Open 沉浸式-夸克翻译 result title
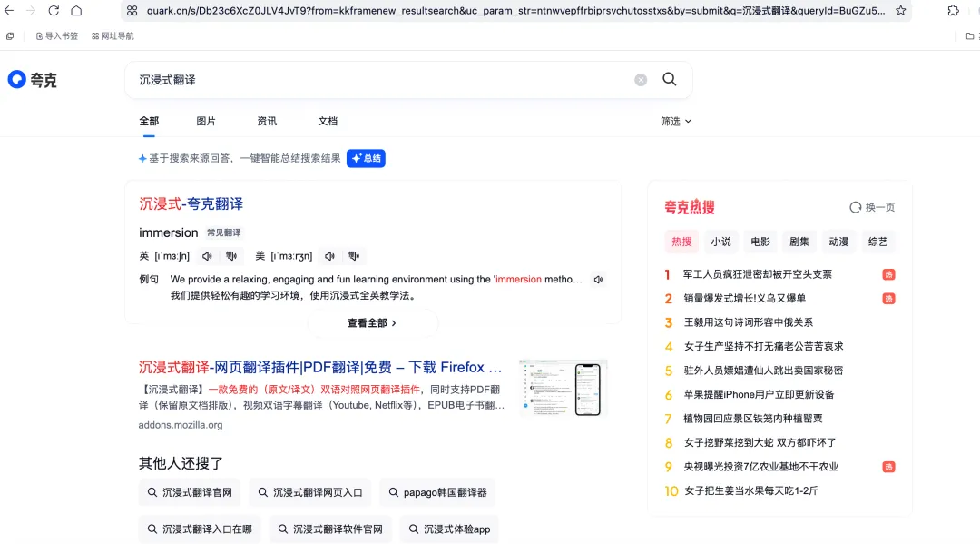Screen dimensions: 980x544 click(191, 203)
